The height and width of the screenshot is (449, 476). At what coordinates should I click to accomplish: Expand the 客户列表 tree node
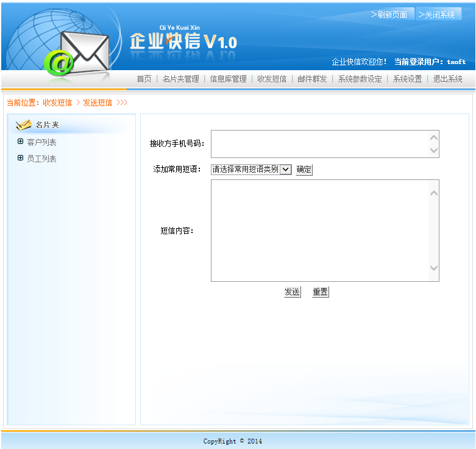coord(20,142)
